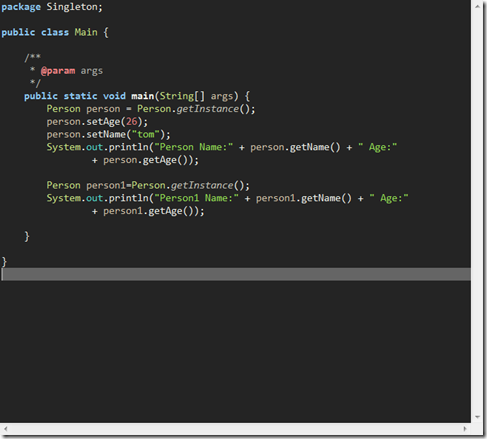Click the "Person Name:" string literal
This screenshot has height=439, width=487.
pyautogui.click(x=193, y=147)
